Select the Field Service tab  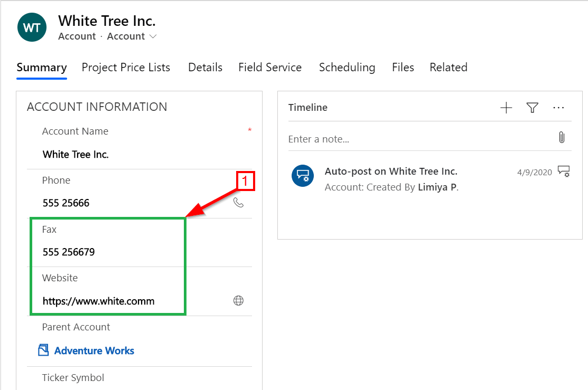270,68
